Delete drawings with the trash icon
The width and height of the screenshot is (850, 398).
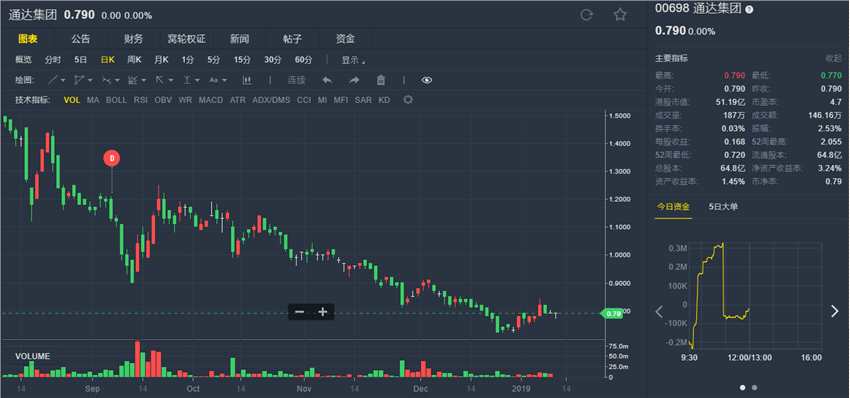(381, 80)
